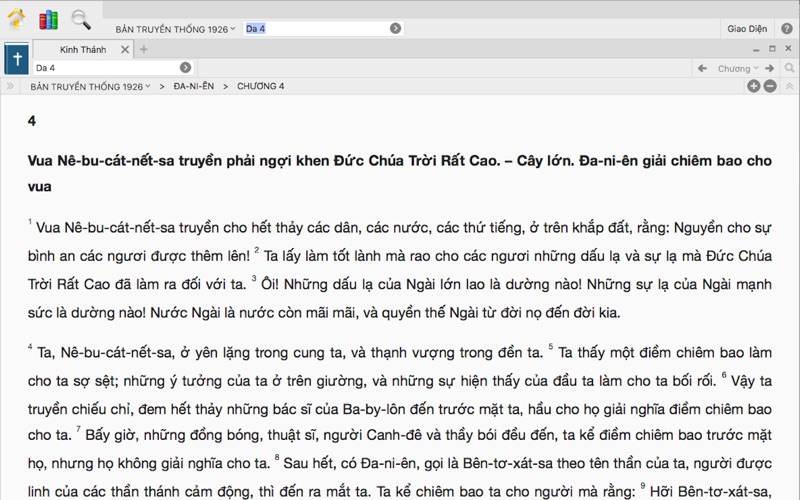Screen dimensions: 800x500
Task: Click verse 4 superscript number
Action: (30, 346)
